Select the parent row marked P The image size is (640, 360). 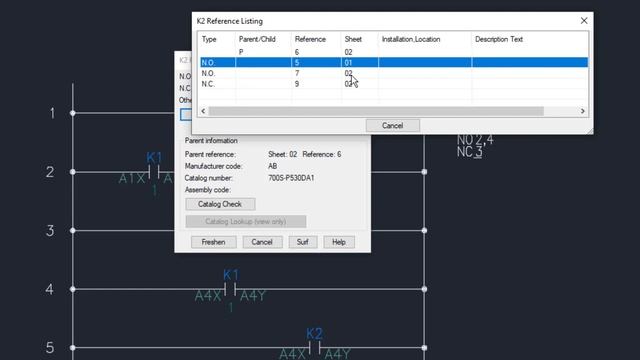coord(394,52)
